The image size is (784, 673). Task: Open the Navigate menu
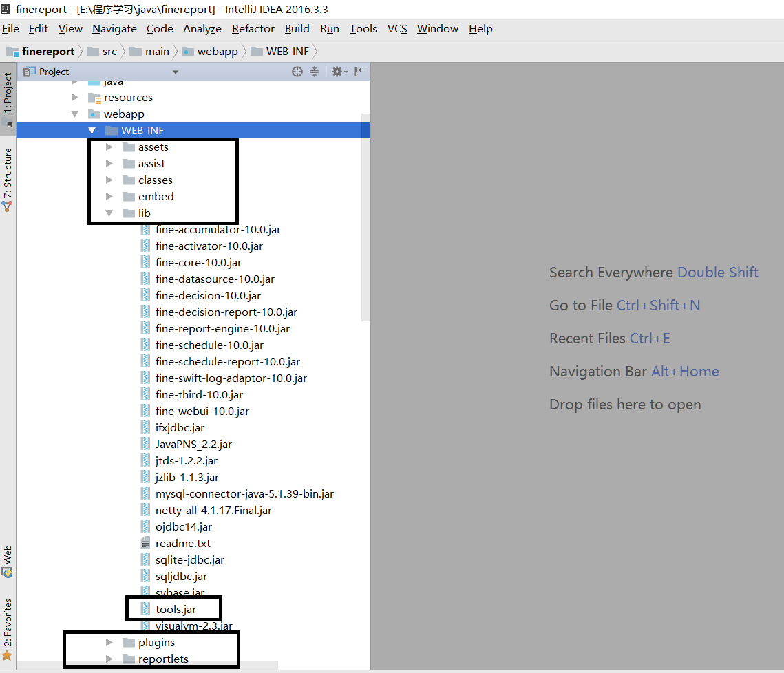(114, 28)
